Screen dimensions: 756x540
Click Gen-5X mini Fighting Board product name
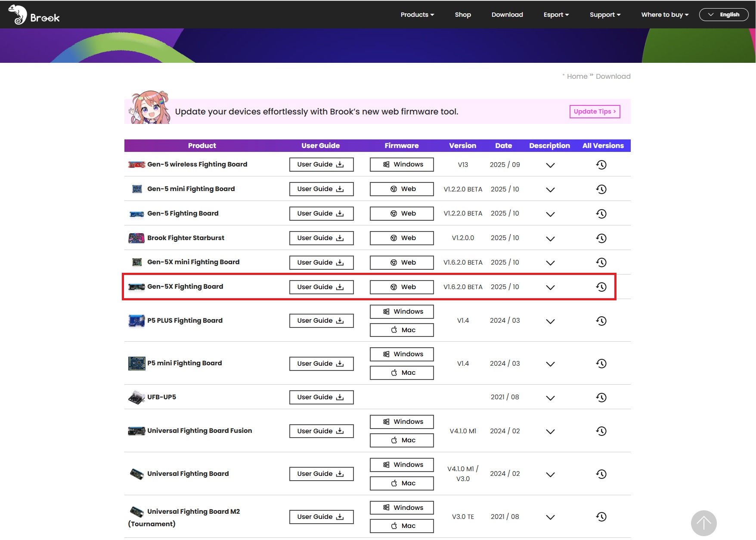(193, 262)
